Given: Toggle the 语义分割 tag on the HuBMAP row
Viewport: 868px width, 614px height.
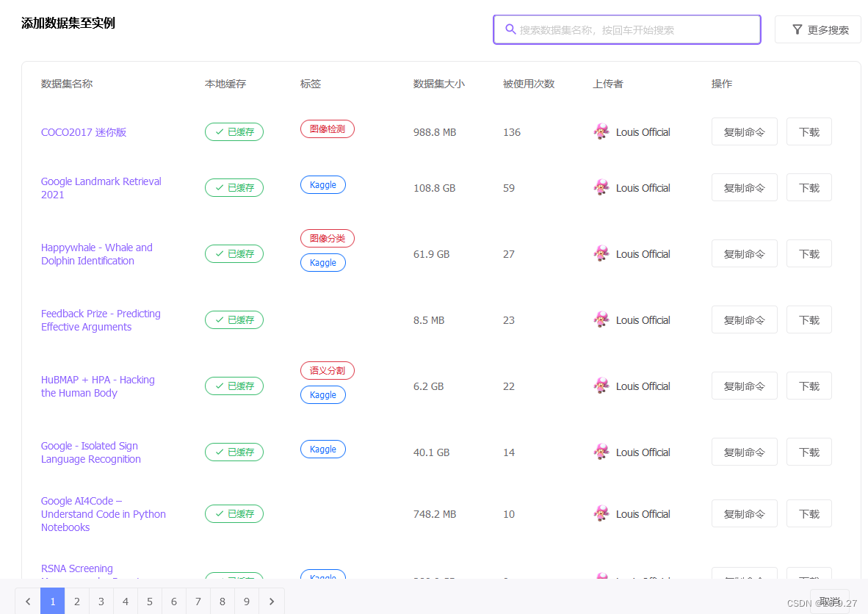Looking at the screenshot, I should (x=327, y=370).
